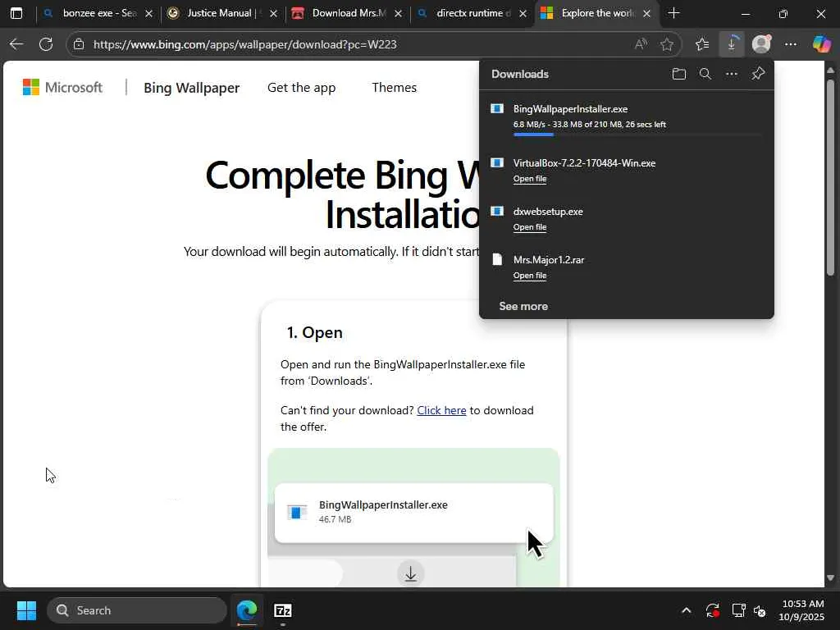Close the Explore the world tab

click(x=646, y=14)
